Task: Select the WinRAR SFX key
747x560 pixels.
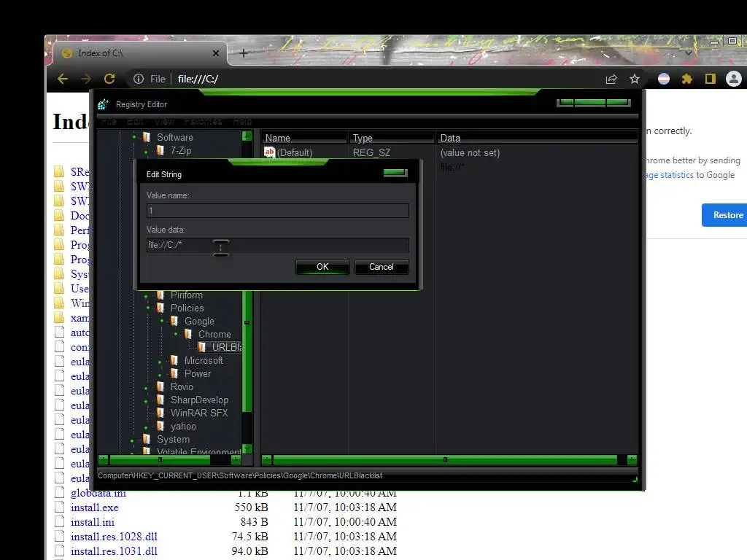Action: (199, 413)
